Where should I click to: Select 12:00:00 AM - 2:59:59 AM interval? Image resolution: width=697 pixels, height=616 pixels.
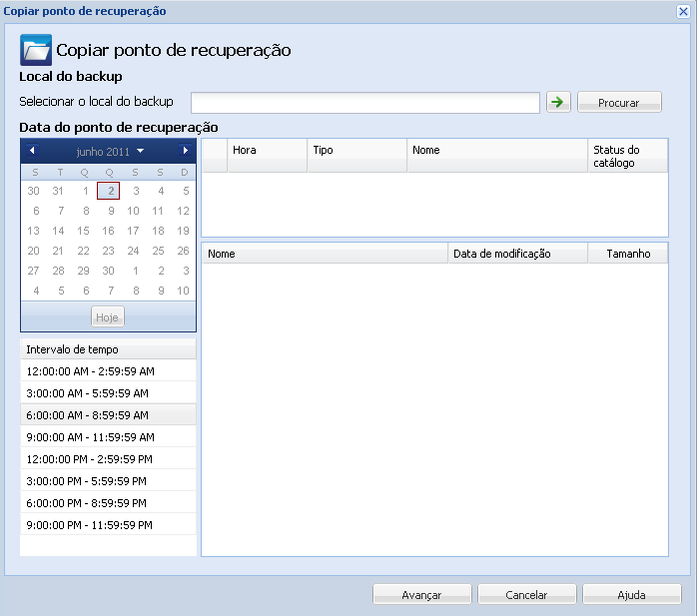point(108,371)
